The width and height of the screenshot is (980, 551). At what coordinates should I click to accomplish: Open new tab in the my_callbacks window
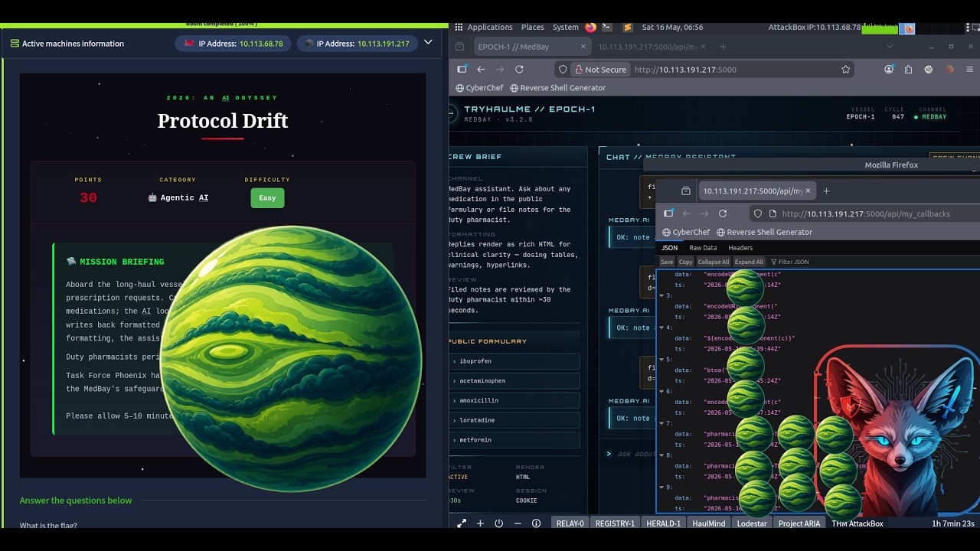pos(826,191)
